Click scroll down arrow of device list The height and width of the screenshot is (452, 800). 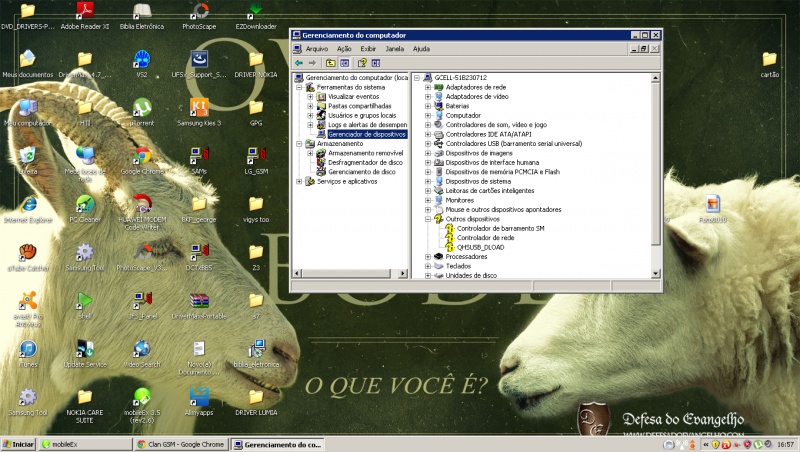656,274
